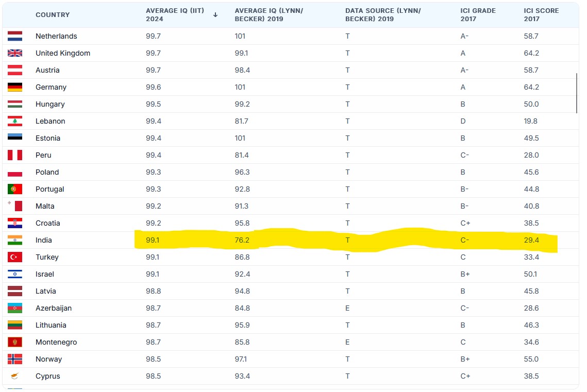The height and width of the screenshot is (392, 587).
Task: Select the Netherlands country name
Action: click(x=56, y=36)
